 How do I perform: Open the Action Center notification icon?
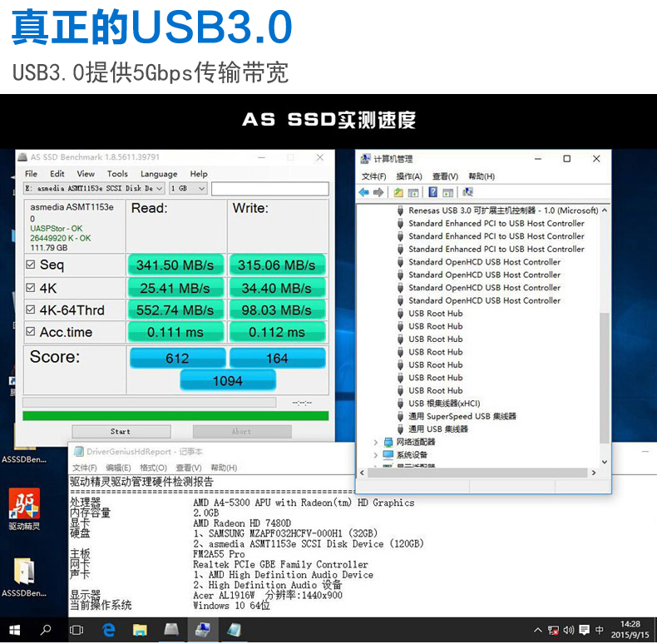tap(584, 630)
